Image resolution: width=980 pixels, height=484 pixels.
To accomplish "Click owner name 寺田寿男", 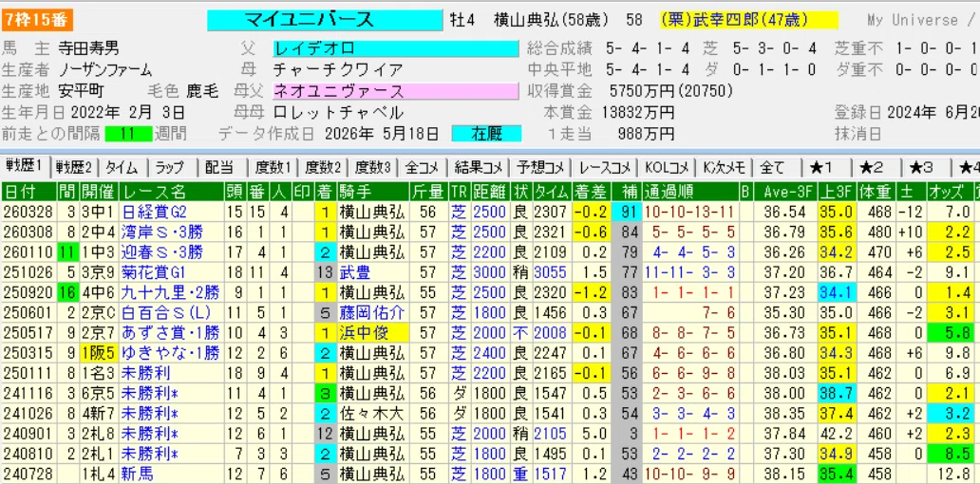I will coord(88,47).
